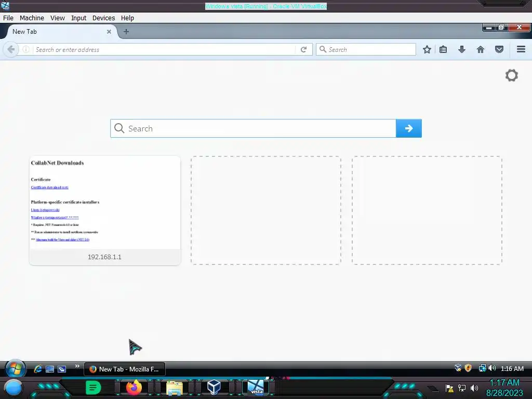Select the New Tab - Mozilla Firefox taskbar button
This screenshot has height=399, width=532.
coord(125,369)
